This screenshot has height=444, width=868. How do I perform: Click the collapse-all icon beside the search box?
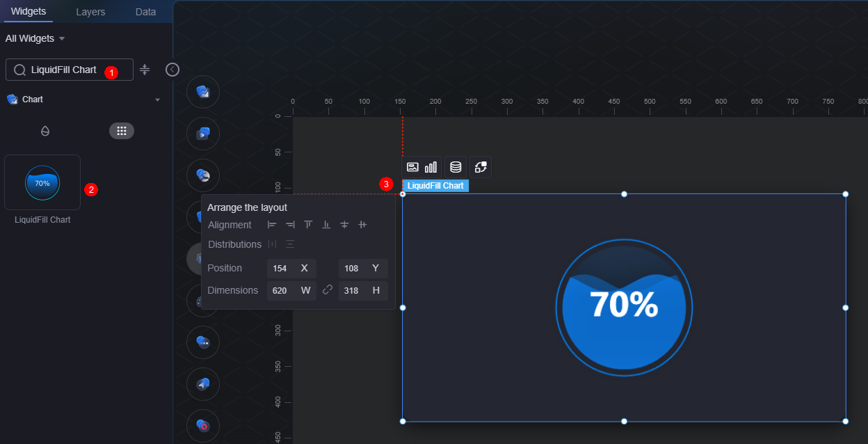(145, 70)
